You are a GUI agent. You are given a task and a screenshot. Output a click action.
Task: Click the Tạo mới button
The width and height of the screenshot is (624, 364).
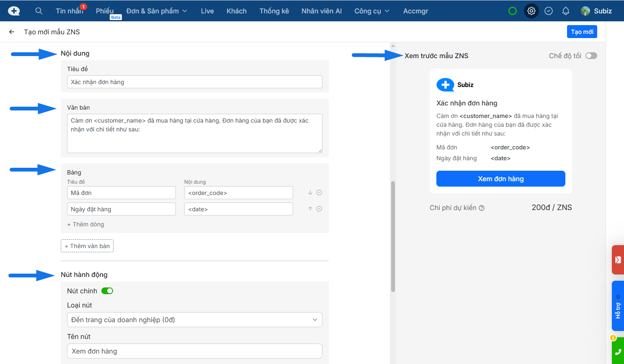click(x=582, y=32)
